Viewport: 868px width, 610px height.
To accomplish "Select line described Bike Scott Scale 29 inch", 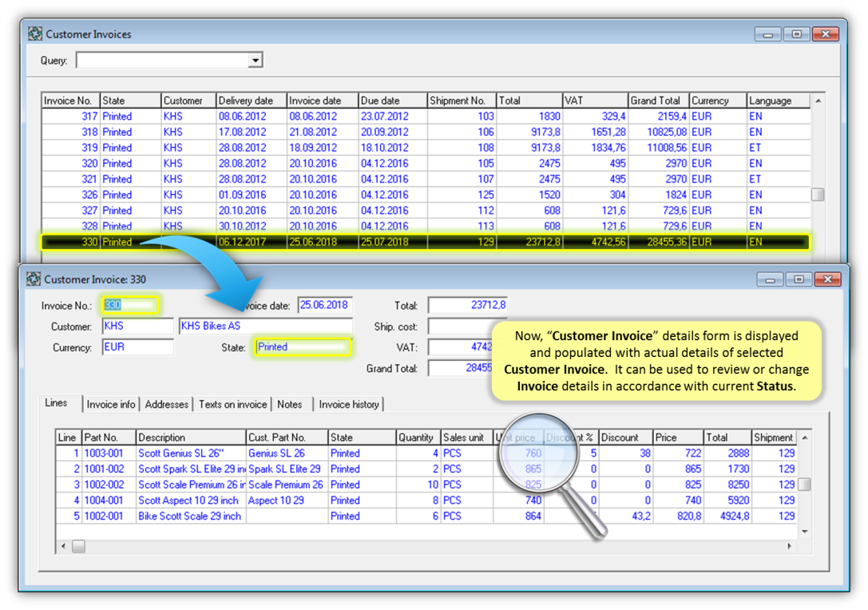I will [426, 516].
